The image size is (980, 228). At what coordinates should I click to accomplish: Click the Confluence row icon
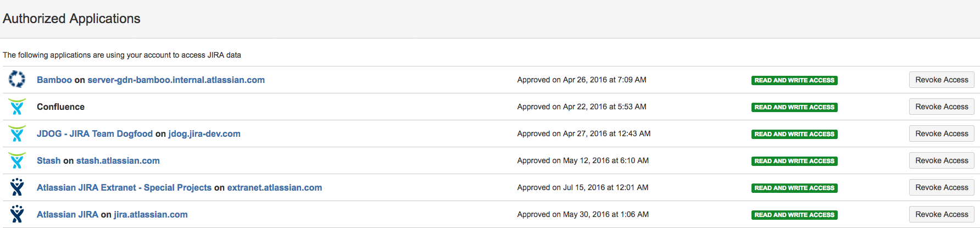pos(17,107)
